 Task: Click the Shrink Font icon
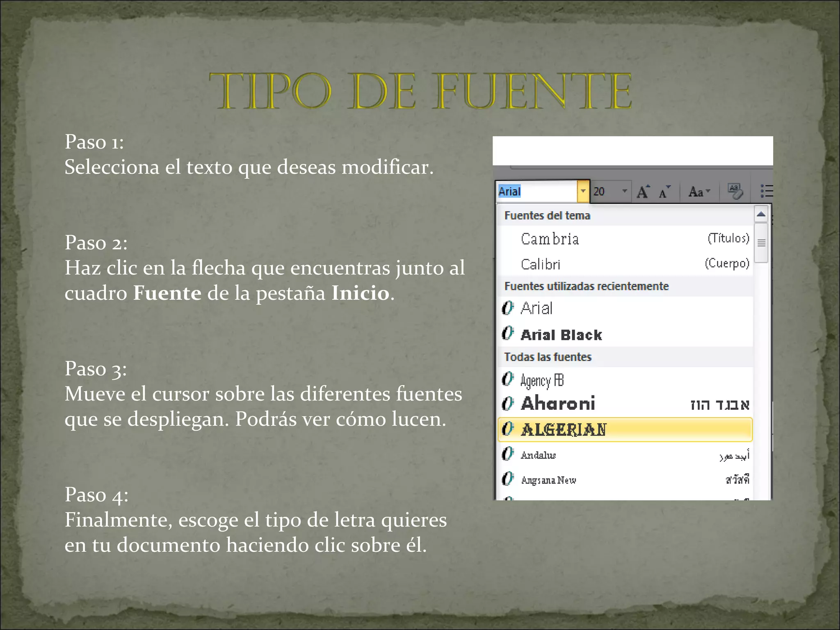coord(664,192)
